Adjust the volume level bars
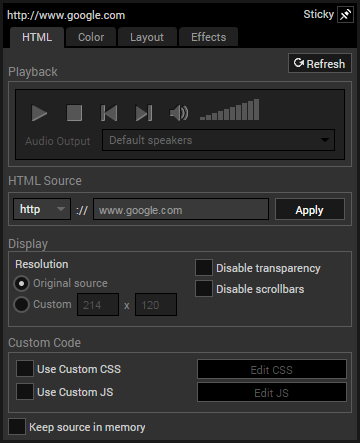This screenshot has width=360, height=443. click(x=230, y=110)
